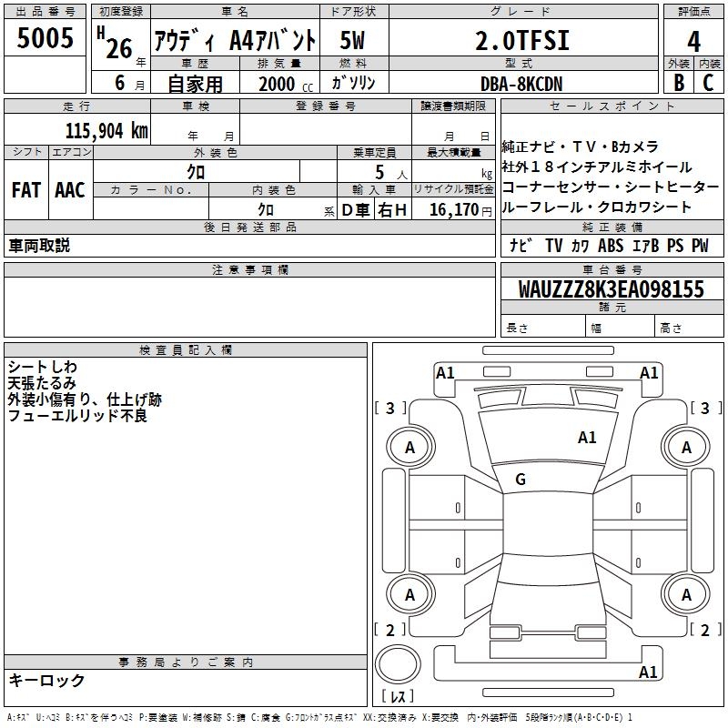The height and width of the screenshot is (728, 728).
Task: Click the front-right wheel A marker
Action: (686, 447)
